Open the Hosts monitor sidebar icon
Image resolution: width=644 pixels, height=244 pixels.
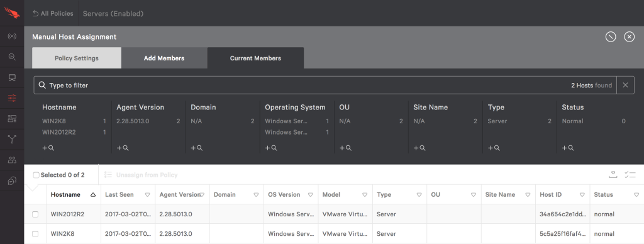(12, 77)
